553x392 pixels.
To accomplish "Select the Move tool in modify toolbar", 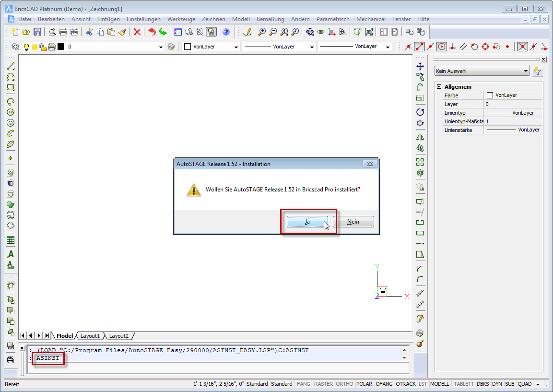I will [420, 66].
